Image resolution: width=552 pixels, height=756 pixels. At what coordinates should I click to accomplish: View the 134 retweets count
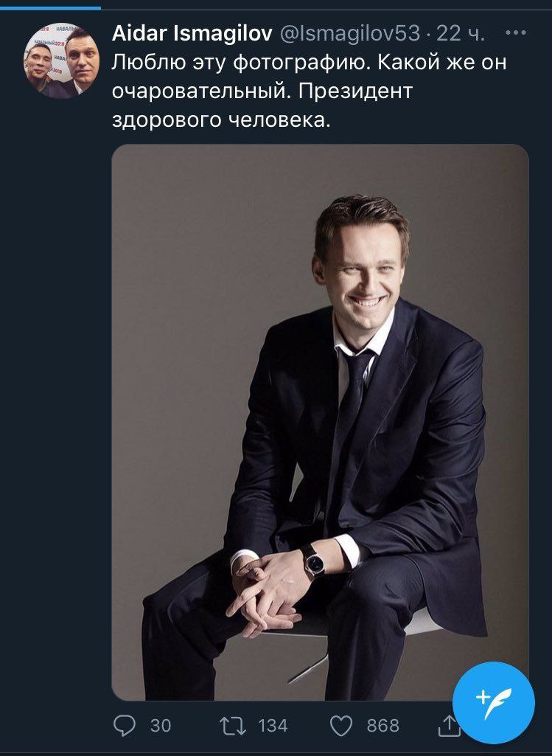coord(273,725)
